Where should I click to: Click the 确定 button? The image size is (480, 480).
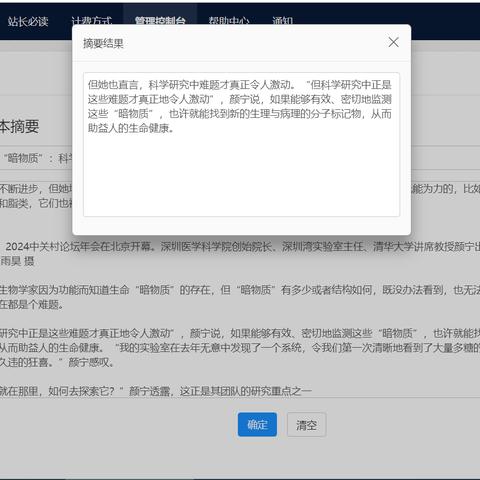(x=257, y=424)
